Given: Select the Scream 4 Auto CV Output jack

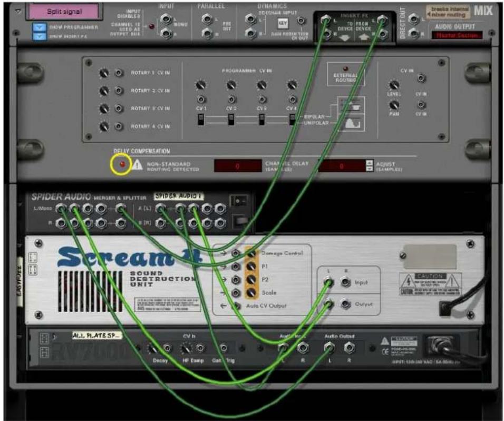Looking at the screenshot, I should click(x=237, y=306).
